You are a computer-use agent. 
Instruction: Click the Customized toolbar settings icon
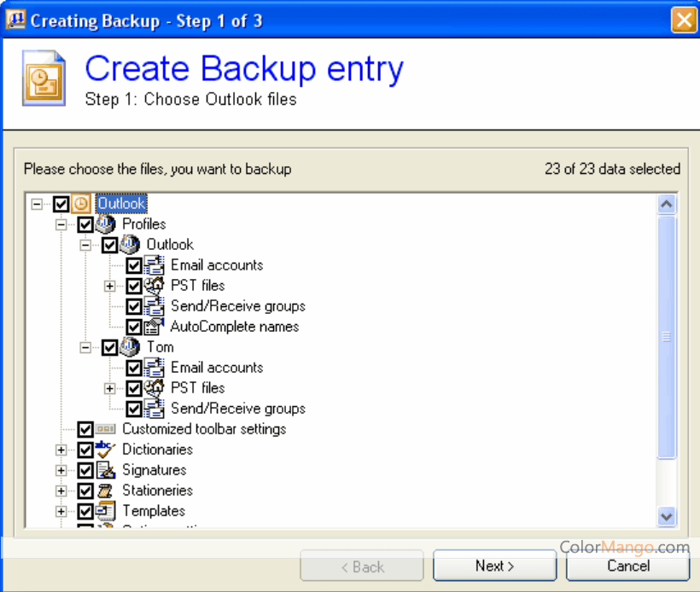106,429
